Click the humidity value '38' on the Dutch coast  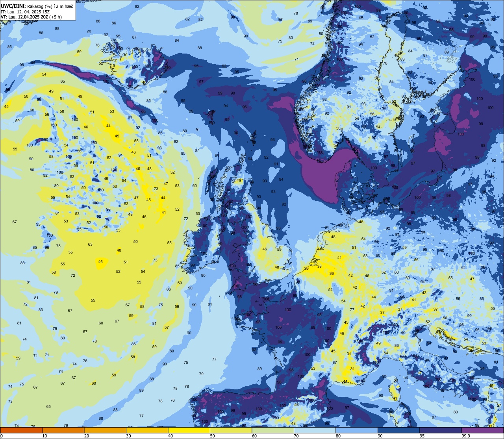(x=319, y=266)
